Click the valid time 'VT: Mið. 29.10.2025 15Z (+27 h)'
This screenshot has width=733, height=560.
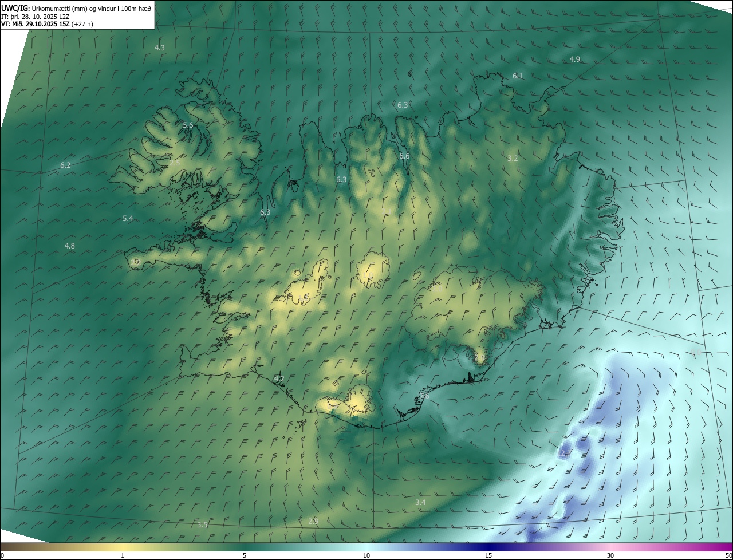pyautogui.click(x=47, y=24)
